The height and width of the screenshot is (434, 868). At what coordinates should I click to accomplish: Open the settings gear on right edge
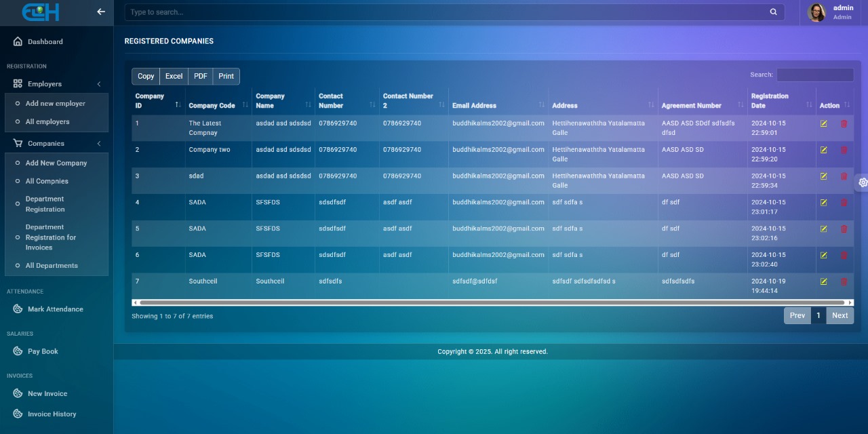point(863,182)
